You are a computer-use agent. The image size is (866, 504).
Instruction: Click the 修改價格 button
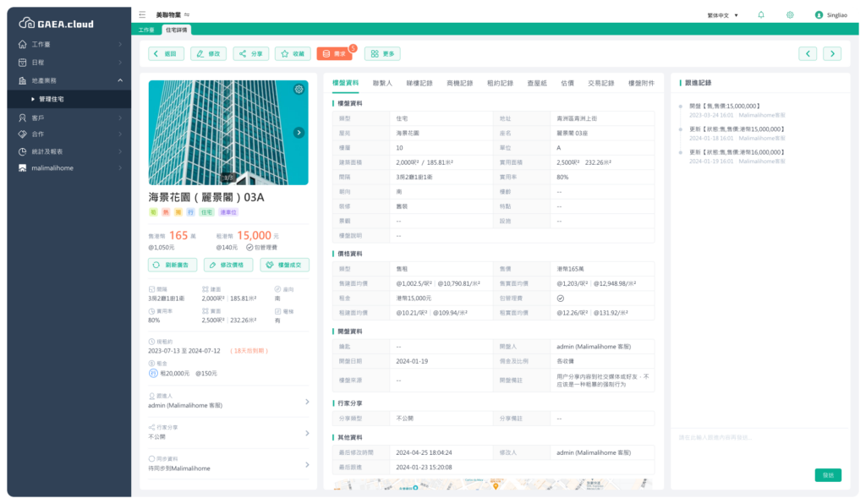(228, 265)
